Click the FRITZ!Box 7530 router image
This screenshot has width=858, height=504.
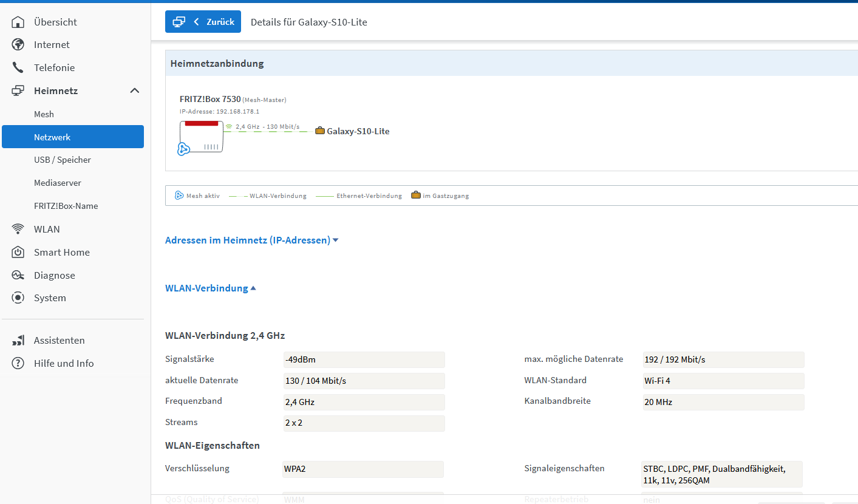click(202, 137)
